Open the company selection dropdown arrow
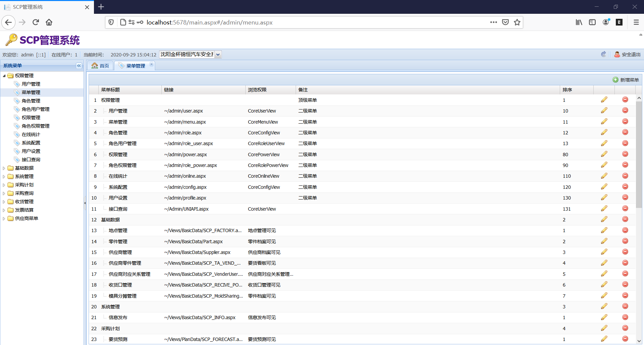644x345 pixels. 218,54
